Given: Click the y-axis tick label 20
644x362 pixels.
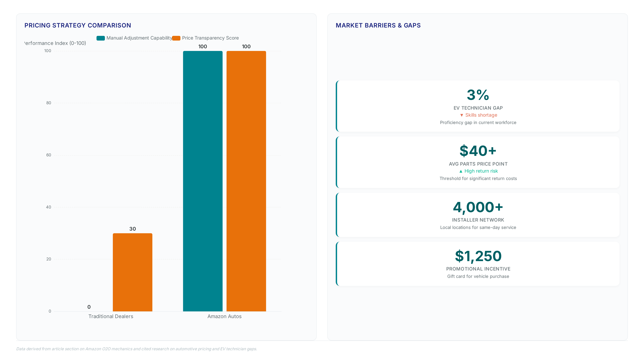Looking at the screenshot, I should [x=48, y=259].
